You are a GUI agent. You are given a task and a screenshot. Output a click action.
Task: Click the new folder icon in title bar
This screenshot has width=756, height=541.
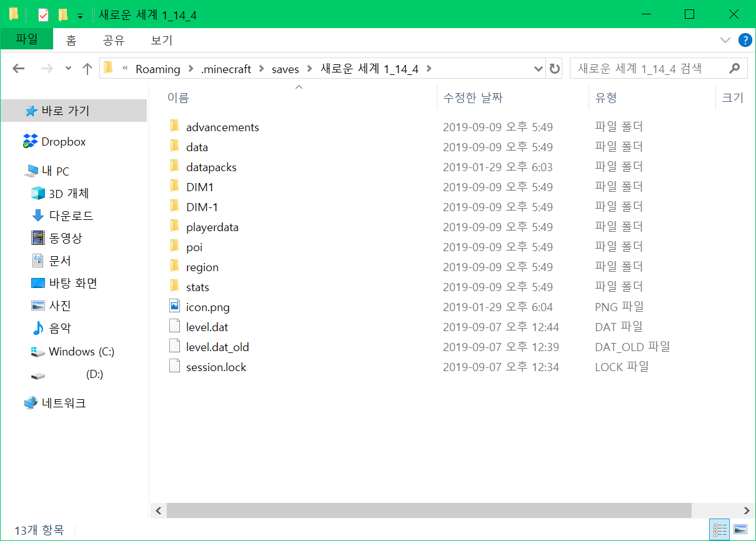[62, 14]
